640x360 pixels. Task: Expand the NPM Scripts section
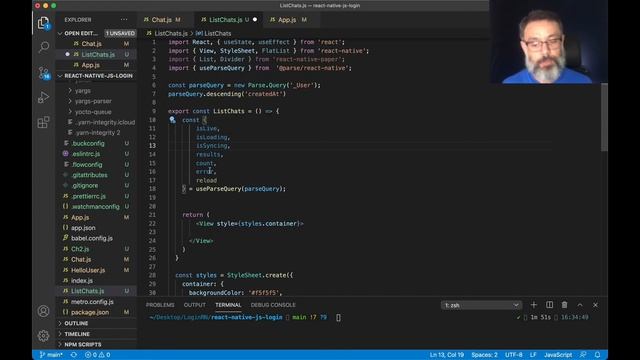coord(82,344)
